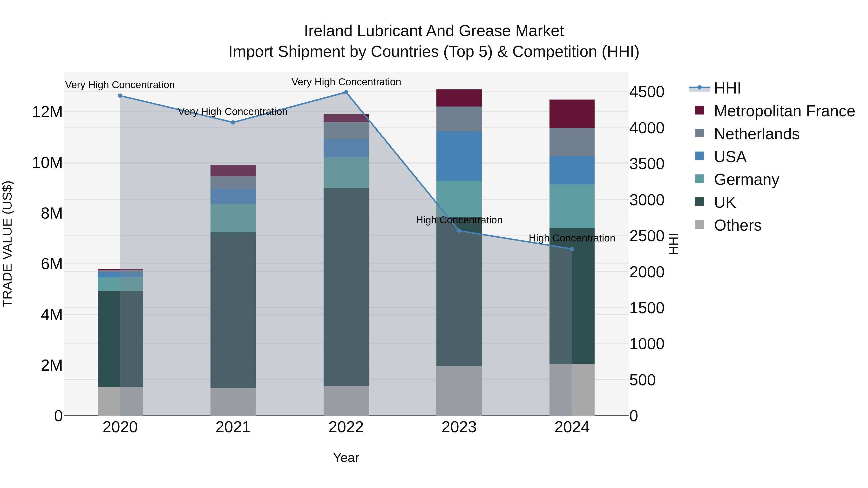
Task: Click the Metropolitan France maroon legend swatch
Action: click(x=699, y=110)
